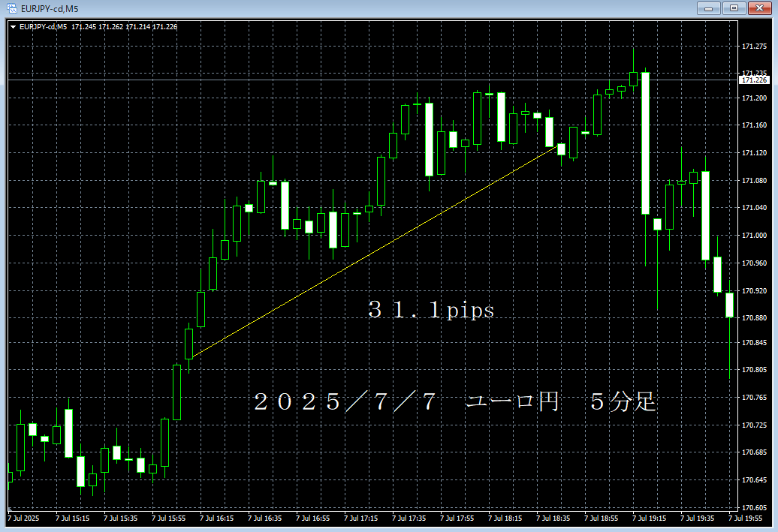Screen dimensions: 778x532
Task: Click the 7 Jul 16:15 time axis label
Action: [217, 518]
